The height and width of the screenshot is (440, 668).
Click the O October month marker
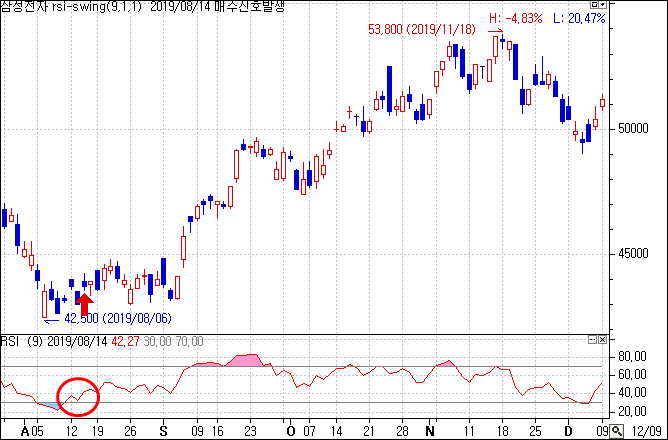(x=291, y=431)
